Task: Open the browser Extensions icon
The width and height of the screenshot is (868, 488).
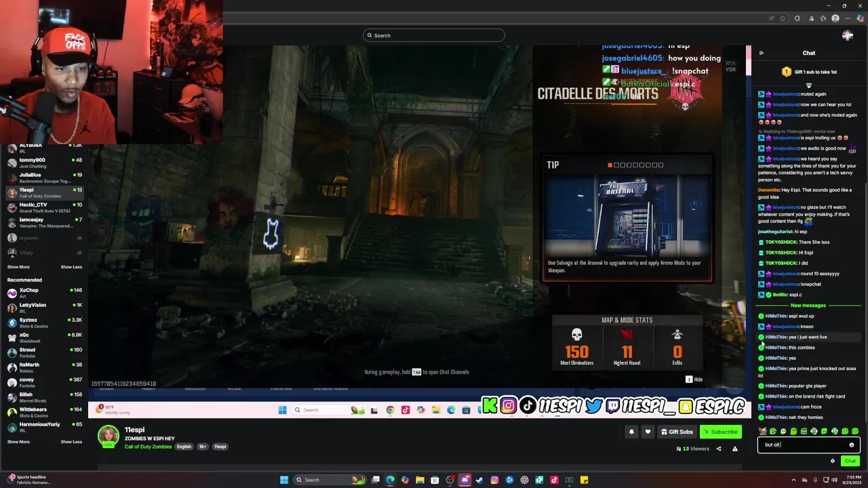Action: 797,18
